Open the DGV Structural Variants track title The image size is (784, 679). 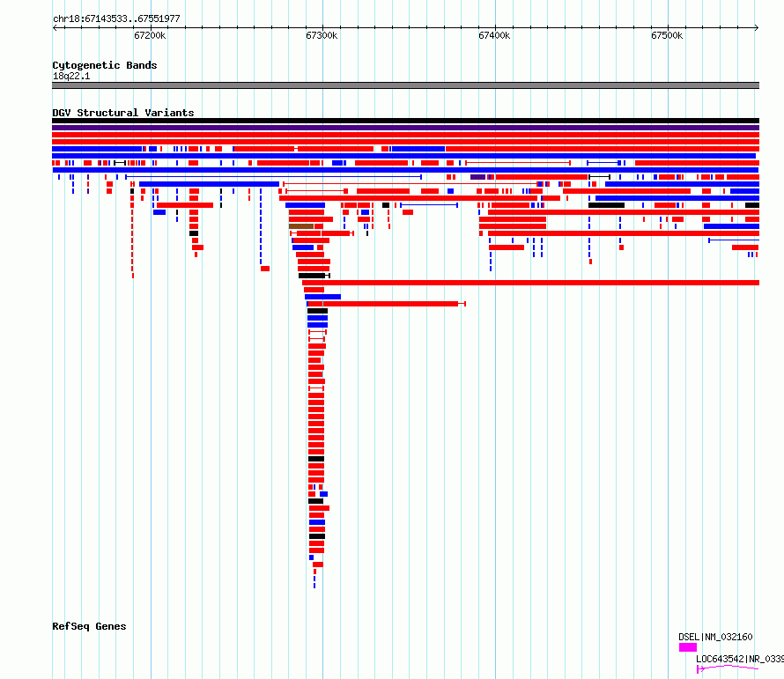(x=123, y=113)
